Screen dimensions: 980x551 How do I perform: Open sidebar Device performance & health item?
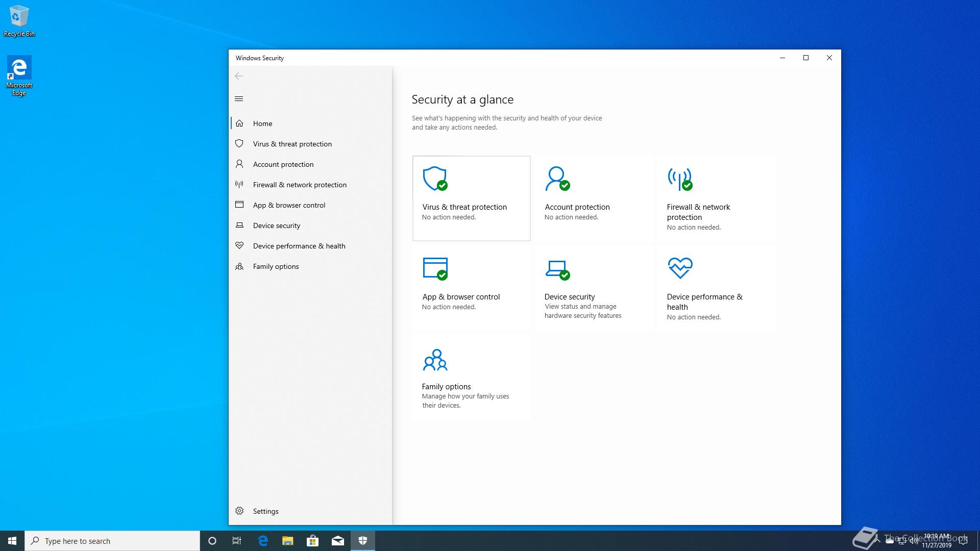310,246
